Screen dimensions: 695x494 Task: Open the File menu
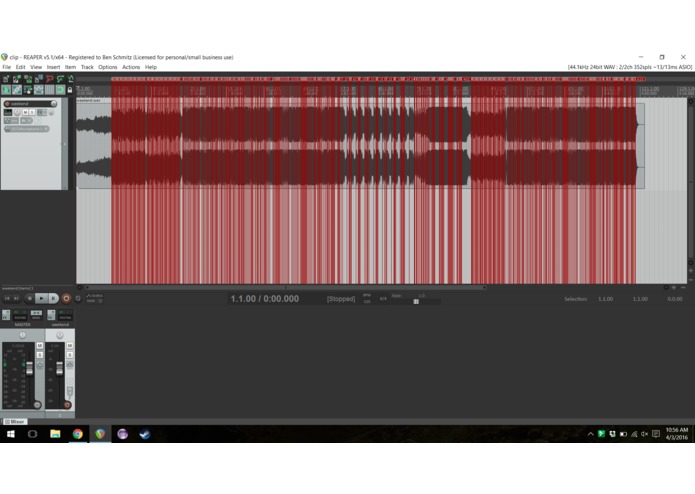(x=7, y=67)
